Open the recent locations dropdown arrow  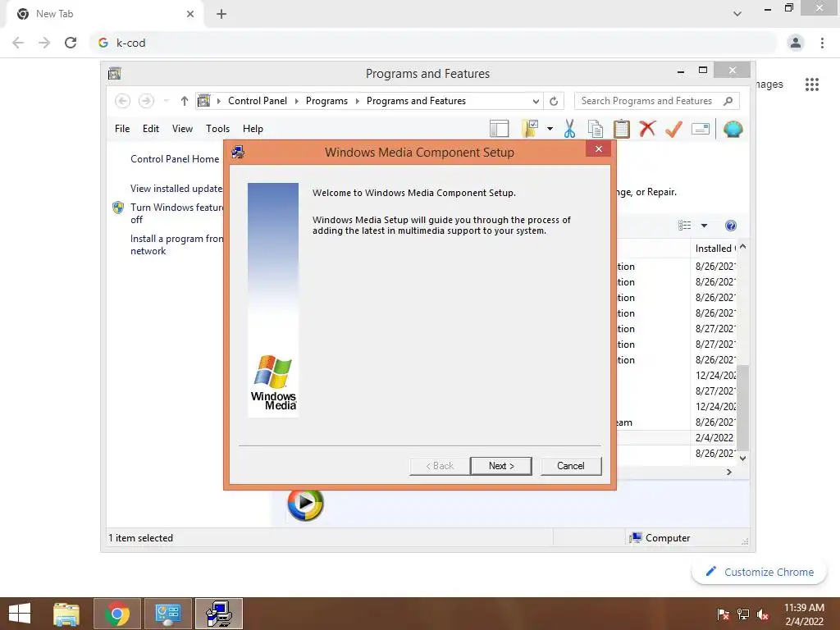coord(166,101)
